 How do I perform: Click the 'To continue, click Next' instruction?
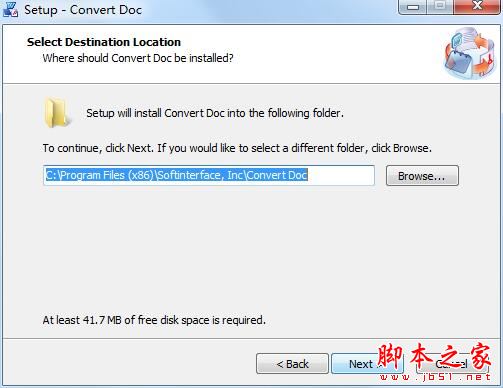(237, 148)
